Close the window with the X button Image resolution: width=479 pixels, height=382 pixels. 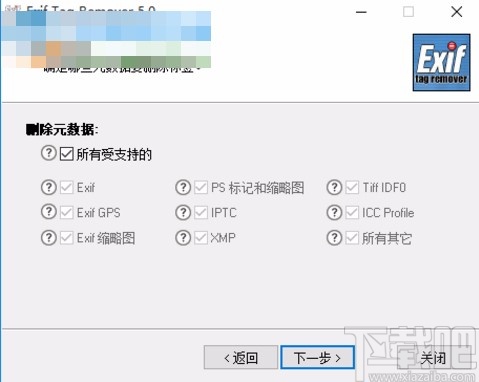[457, 12]
